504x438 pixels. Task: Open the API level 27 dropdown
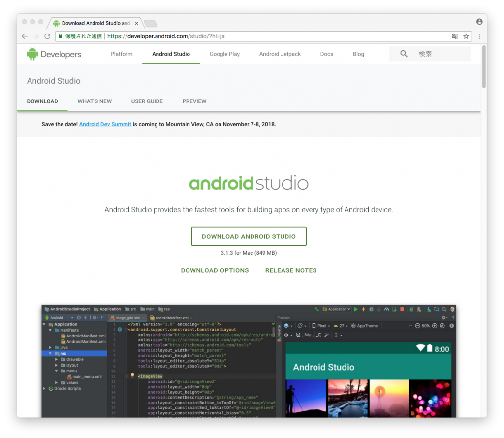(x=342, y=326)
